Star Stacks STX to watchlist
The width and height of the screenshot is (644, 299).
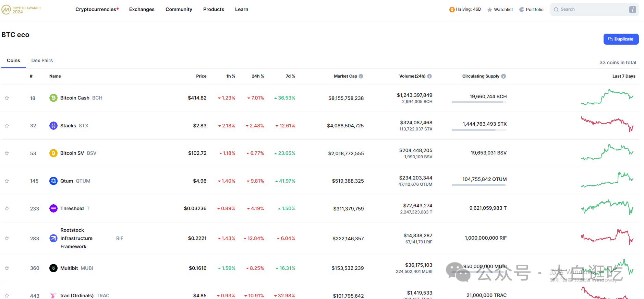pyautogui.click(x=7, y=126)
